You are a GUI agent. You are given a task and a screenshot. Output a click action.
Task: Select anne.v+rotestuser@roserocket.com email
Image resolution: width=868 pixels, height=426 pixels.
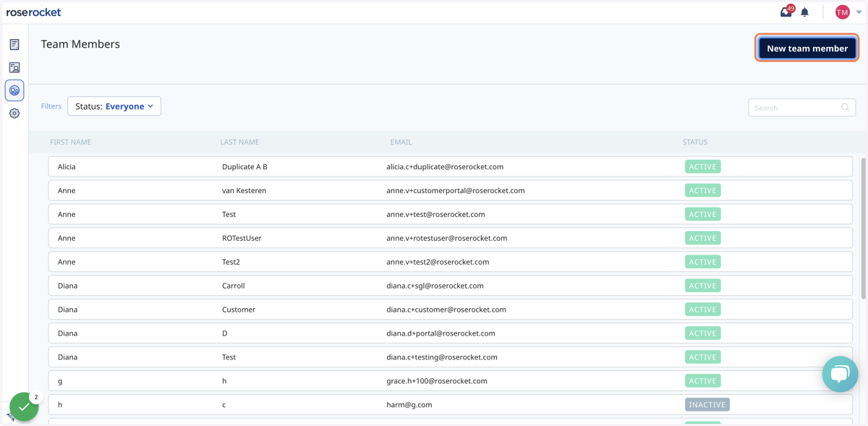pos(447,238)
